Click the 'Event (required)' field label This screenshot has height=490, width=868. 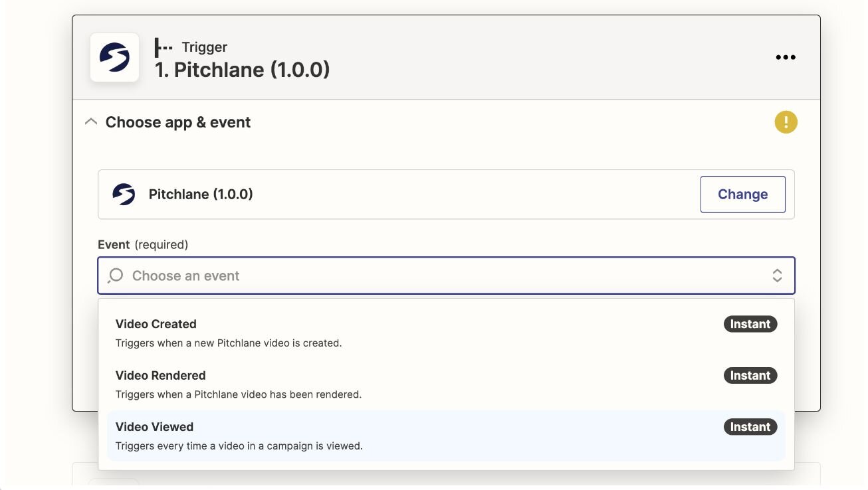(143, 244)
